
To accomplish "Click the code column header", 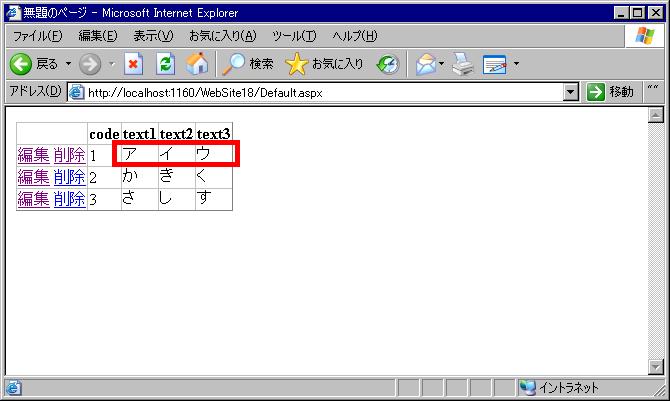I will (104, 134).
